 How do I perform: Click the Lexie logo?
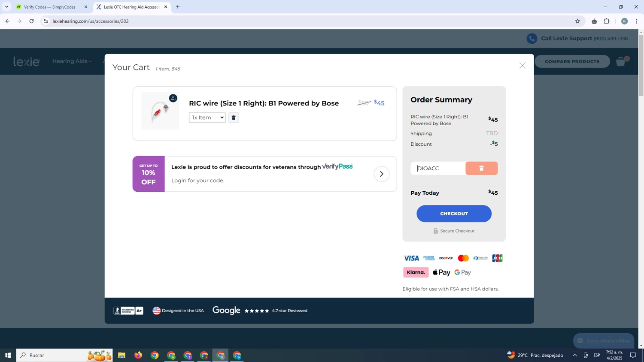click(x=27, y=62)
